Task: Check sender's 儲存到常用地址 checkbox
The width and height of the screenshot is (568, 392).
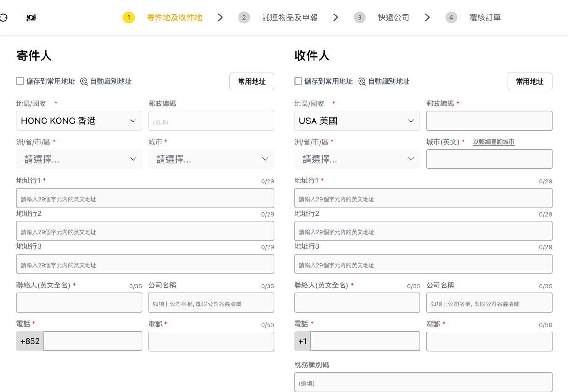Action: [20, 81]
